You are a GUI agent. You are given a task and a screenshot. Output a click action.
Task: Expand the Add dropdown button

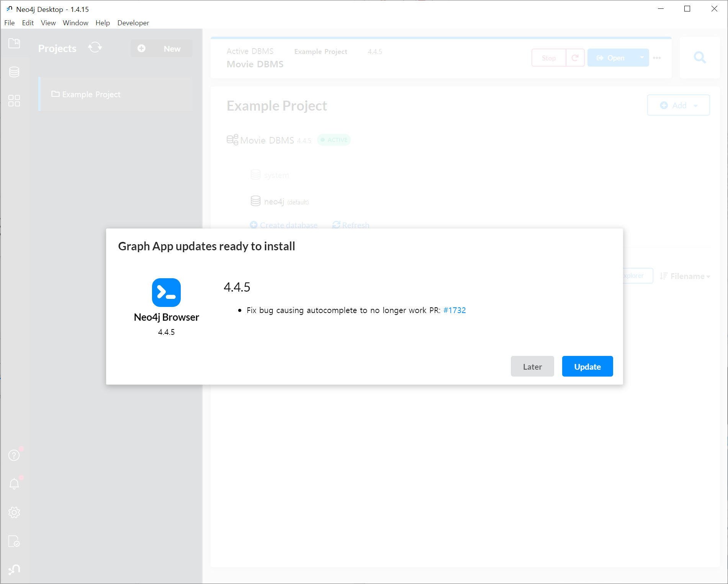pyautogui.click(x=678, y=105)
